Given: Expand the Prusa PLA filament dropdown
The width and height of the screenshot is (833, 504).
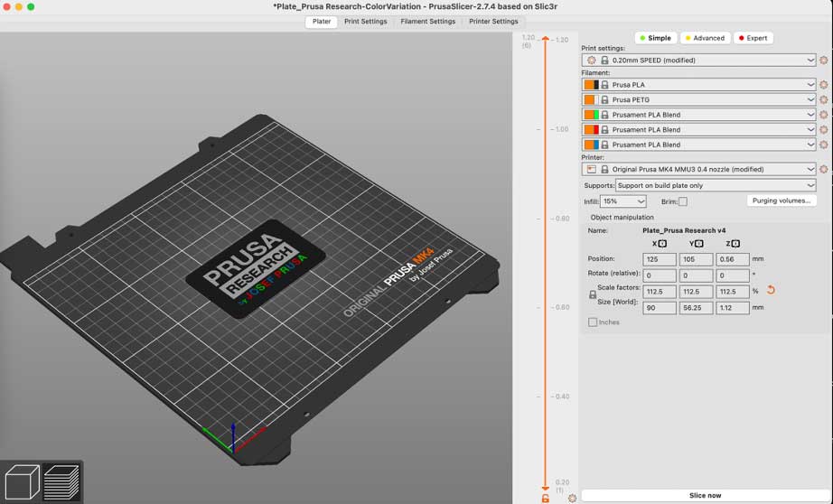Looking at the screenshot, I should [698, 84].
